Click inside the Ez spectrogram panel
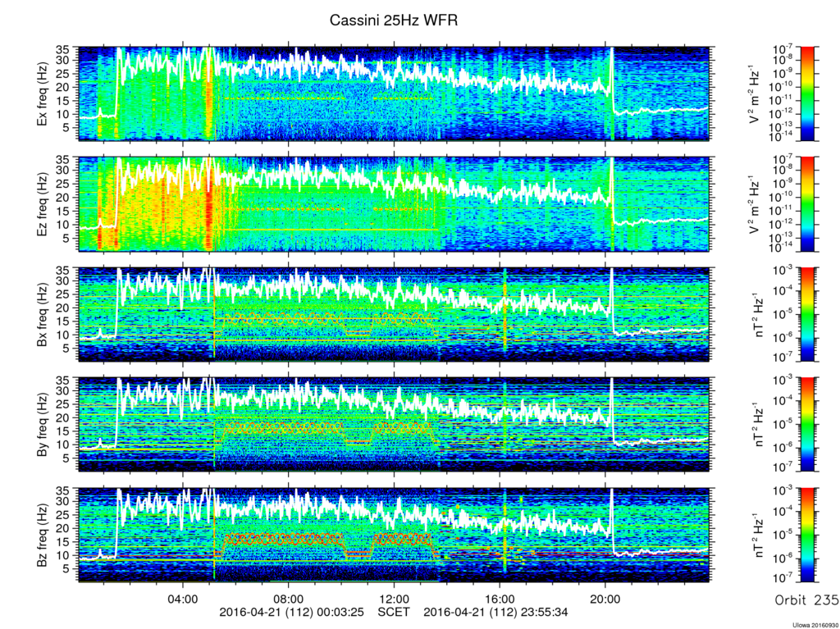The image size is (840, 629). click(395, 203)
